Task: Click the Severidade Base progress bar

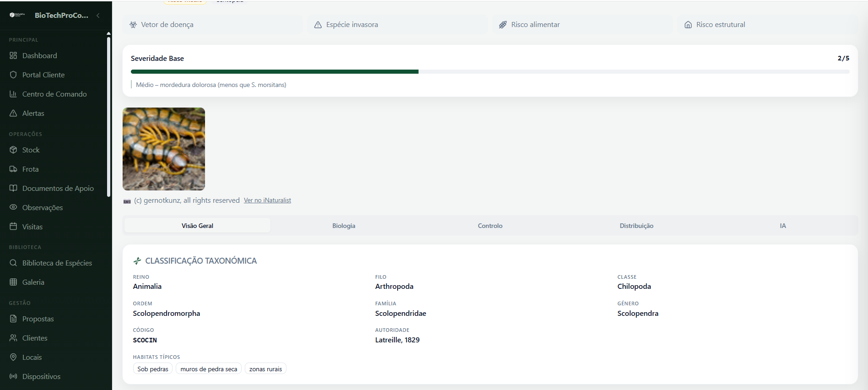Action: (490, 71)
